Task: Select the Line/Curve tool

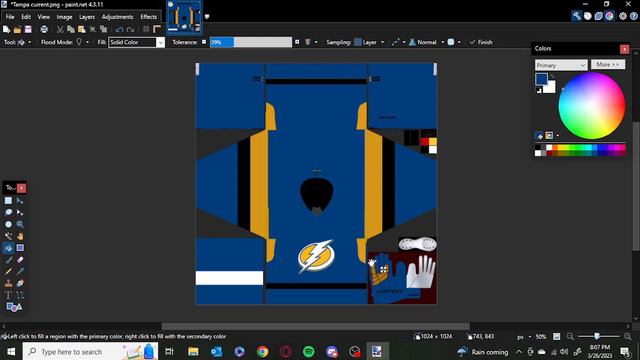Action: pos(20,295)
